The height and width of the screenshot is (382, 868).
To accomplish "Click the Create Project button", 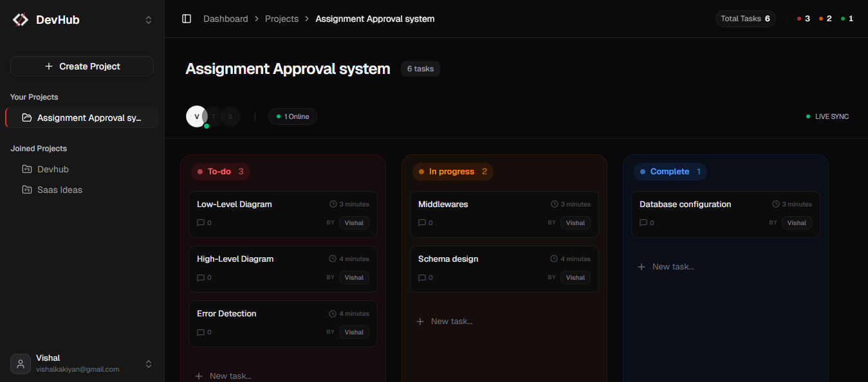I will coord(82,66).
